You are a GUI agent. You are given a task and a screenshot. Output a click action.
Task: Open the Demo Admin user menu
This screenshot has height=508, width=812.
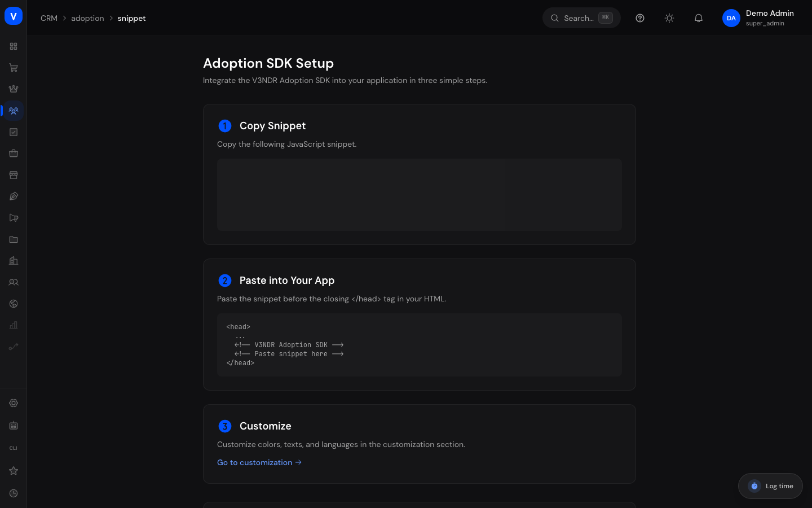pyautogui.click(x=758, y=18)
